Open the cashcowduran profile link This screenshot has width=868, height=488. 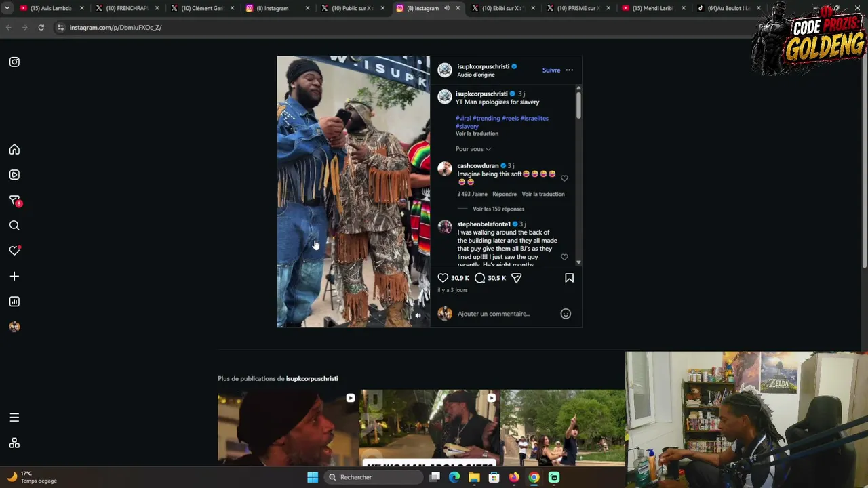coord(477,165)
